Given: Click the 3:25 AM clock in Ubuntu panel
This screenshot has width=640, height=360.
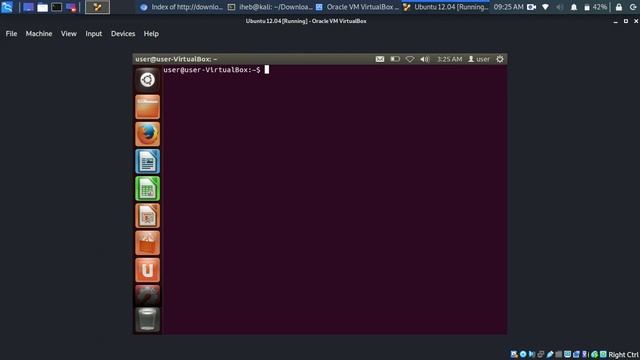Looking at the screenshot, I should click(x=449, y=59).
